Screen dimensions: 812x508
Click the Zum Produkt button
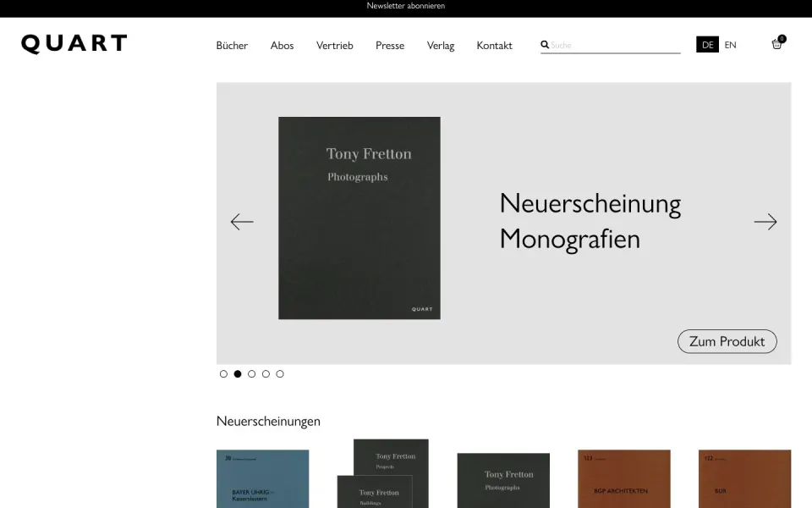pyautogui.click(x=727, y=341)
